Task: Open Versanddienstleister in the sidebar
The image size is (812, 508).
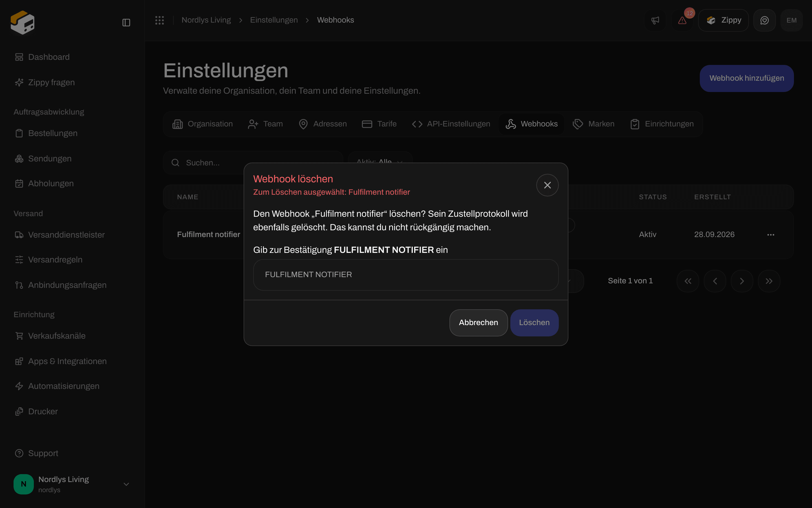Action: pos(72,235)
